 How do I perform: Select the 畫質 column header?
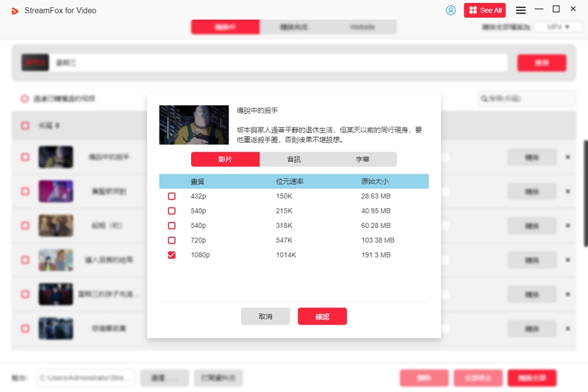click(197, 182)
